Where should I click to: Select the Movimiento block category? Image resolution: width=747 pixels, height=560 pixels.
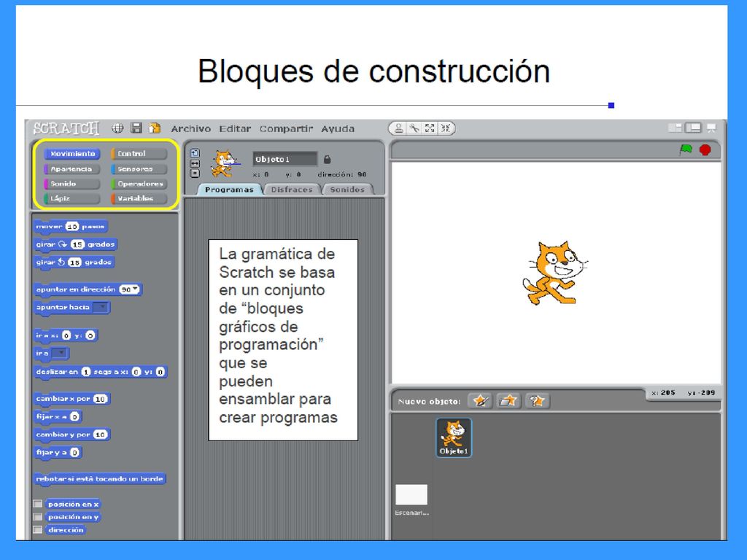[x=72, y=154]
